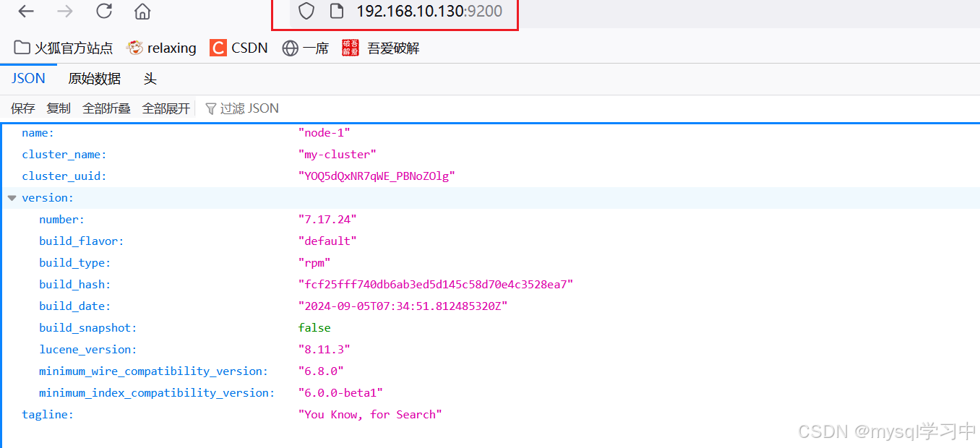Switch to the JSON tab

pyautogui.click(x=28, y=79)
